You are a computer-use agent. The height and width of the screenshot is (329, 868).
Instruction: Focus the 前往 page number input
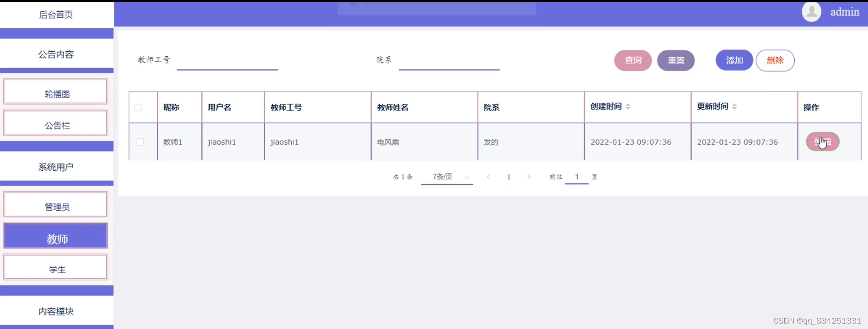click(x=577, y=177)
